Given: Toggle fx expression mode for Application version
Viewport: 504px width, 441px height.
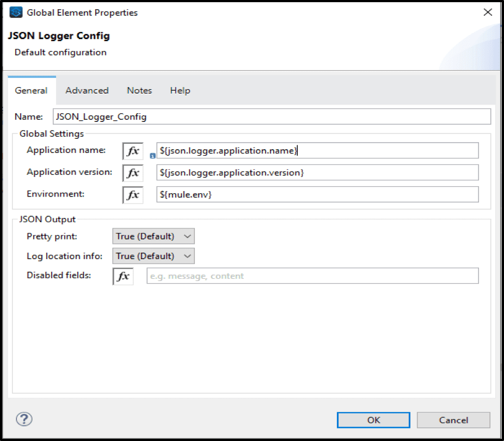Looking at the screenshot, I should pyautogui.click(x=133, y=173).
